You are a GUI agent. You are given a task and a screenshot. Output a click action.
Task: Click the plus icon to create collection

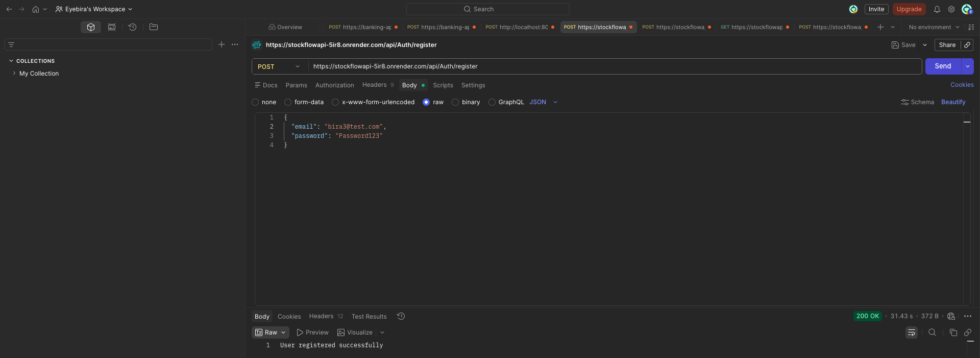click(x=222, y=44)
